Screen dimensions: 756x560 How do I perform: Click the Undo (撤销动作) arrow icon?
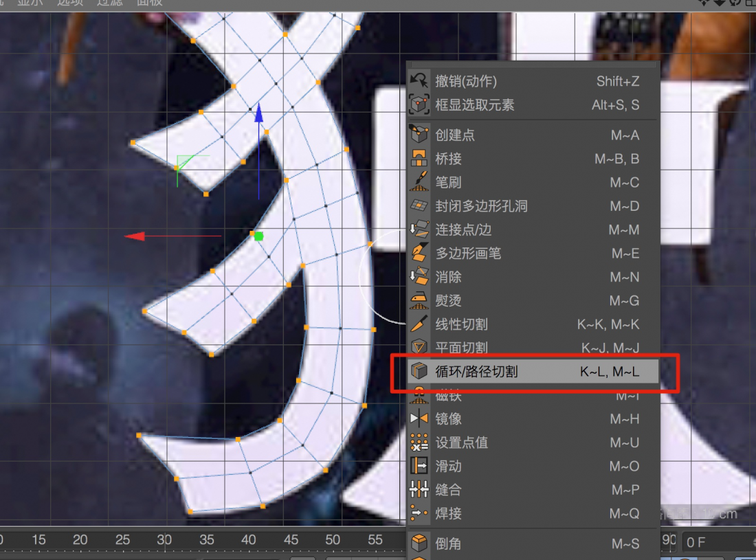[419, 81]
